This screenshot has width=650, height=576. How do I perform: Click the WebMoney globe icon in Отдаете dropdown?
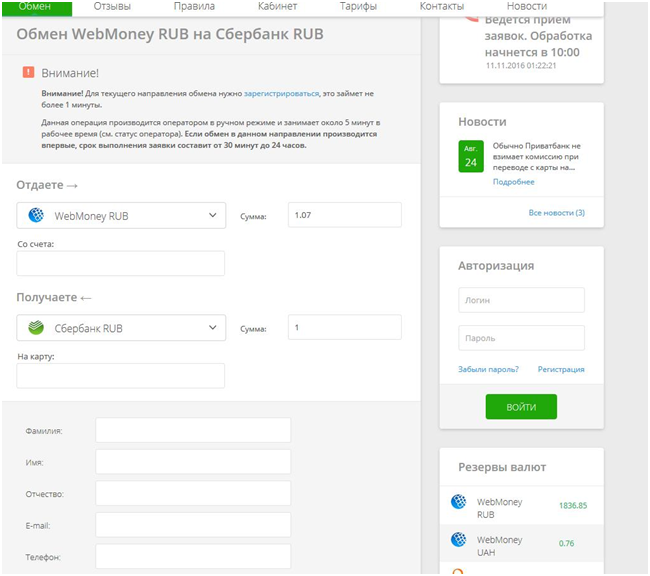click(36, 215)
